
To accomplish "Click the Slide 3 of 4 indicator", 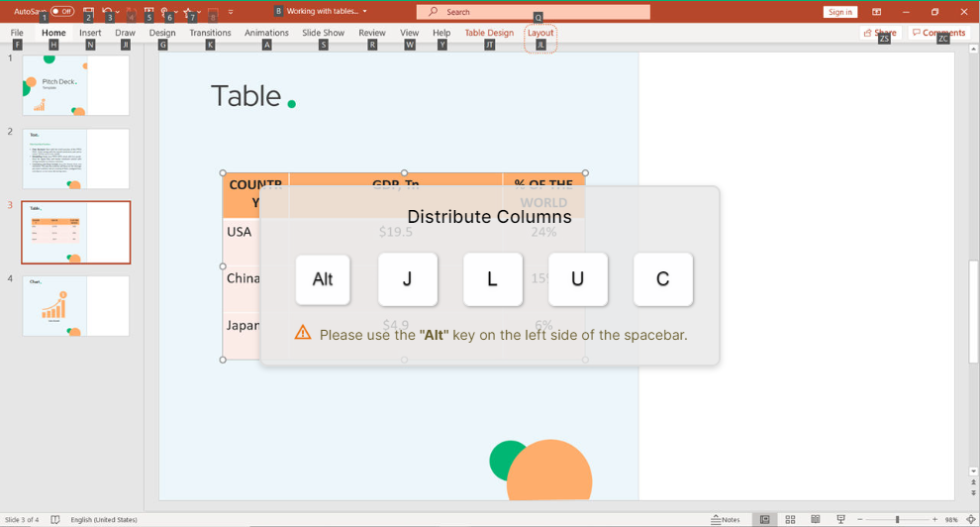I will coord(22,519).
